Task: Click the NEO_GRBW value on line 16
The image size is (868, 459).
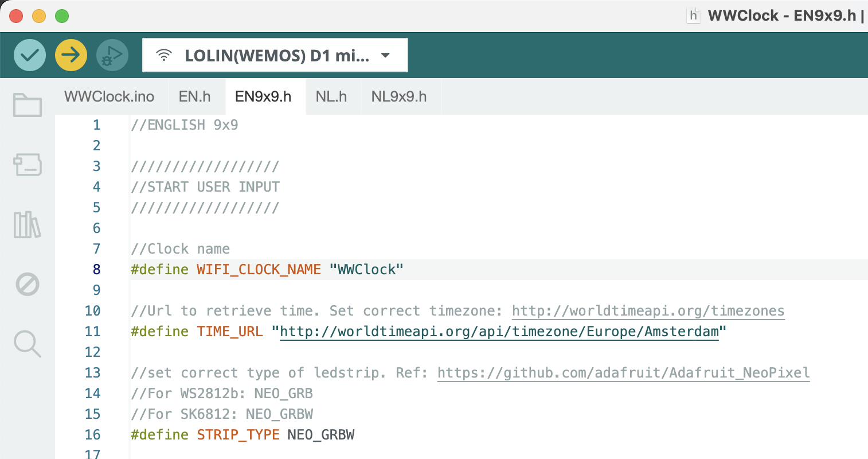Action: point(321,435)
